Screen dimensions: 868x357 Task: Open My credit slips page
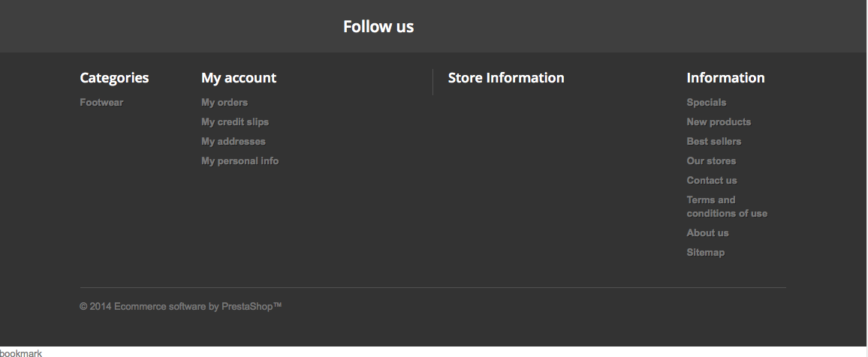234,122
